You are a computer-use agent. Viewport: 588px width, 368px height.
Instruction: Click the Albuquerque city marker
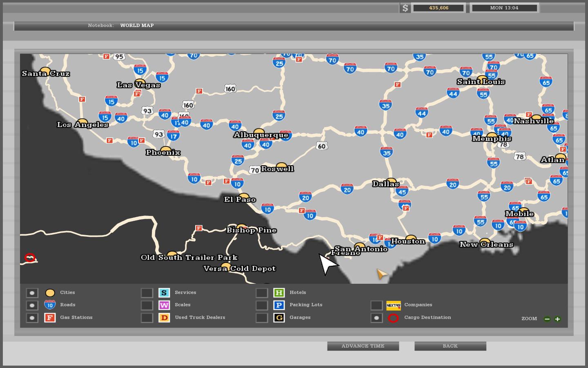pyautogui.click(x=259, y=132)
